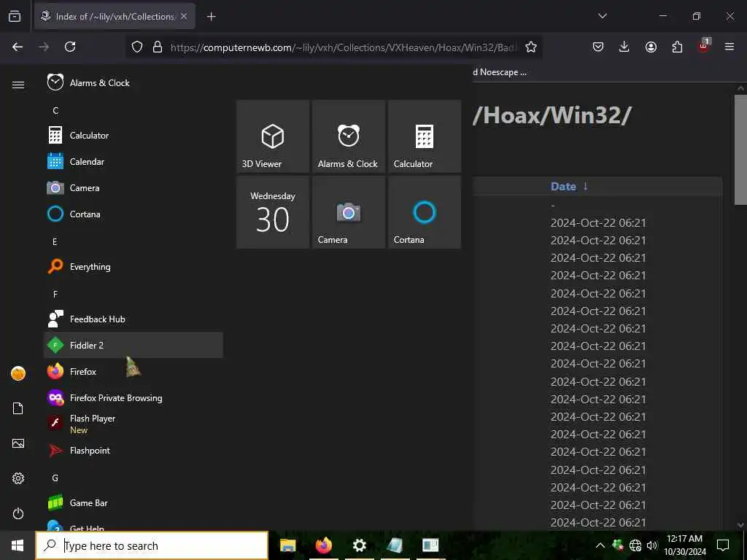Open the user account icon in Start sidebar
747x560 pixels.
point(18,373)
